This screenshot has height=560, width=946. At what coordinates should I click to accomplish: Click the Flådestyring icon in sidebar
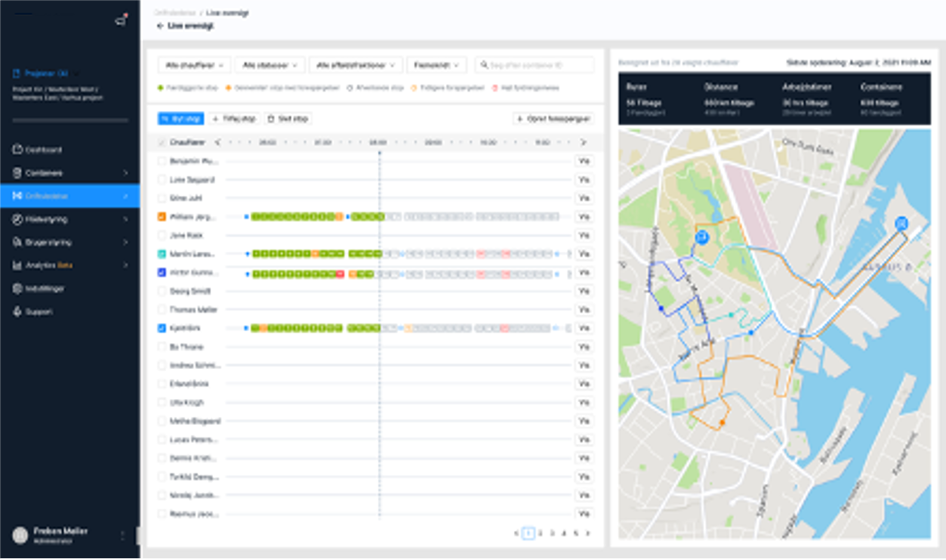(17, 219)
